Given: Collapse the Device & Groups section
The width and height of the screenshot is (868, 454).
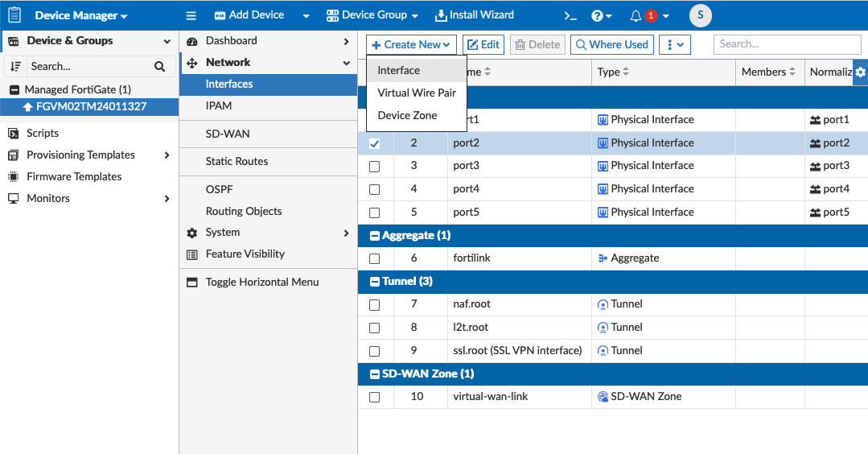Looking at the screenshot, I should (x=167, y=42).
